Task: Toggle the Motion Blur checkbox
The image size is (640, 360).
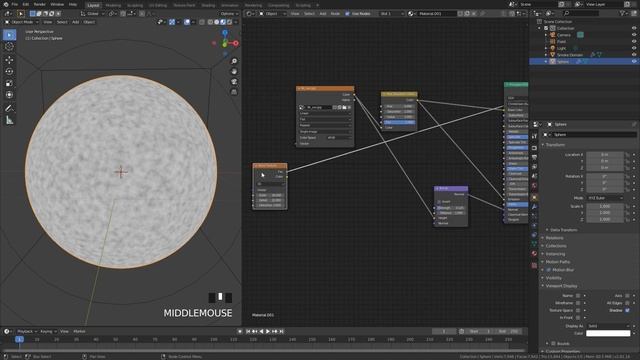Action: coord(549,270)
